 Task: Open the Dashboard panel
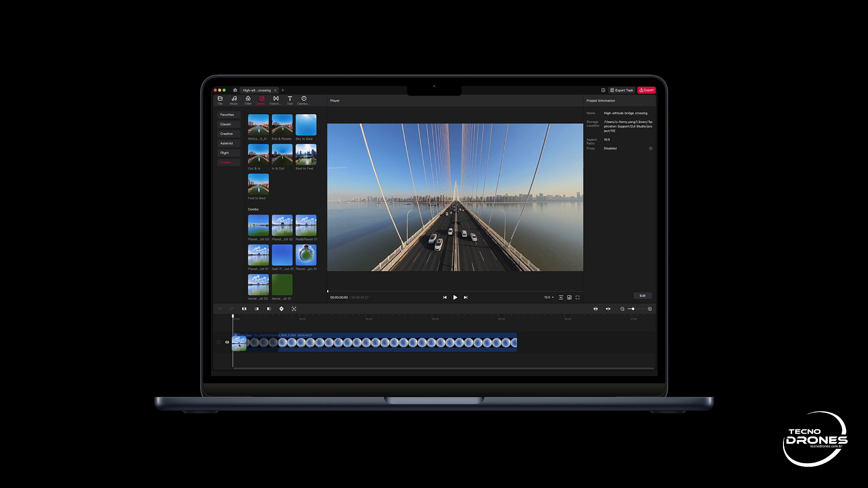coord(304,100)
